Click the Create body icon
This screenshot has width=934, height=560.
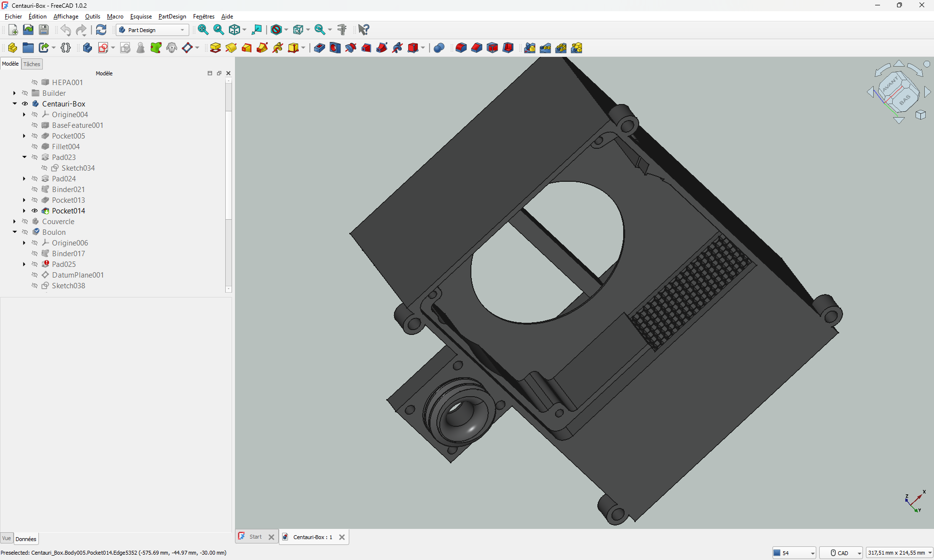(x=87, y=48)
